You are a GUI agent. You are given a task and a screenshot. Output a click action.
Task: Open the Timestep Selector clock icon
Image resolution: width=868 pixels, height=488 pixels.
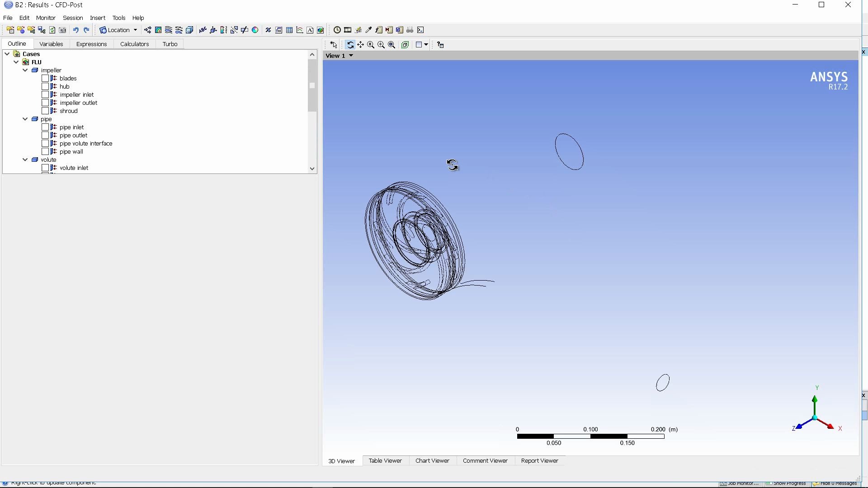(337, 30)
